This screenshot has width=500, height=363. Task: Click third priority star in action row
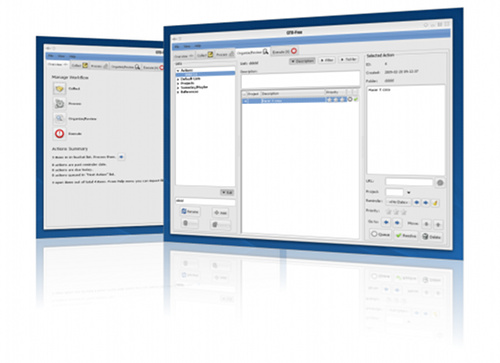[x=342, y=99]
